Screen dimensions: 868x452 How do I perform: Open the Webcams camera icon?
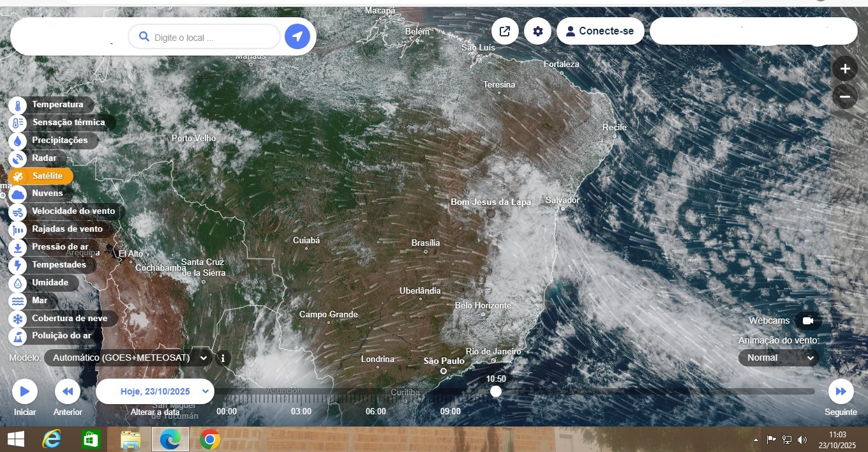click(x=808, y=320)
